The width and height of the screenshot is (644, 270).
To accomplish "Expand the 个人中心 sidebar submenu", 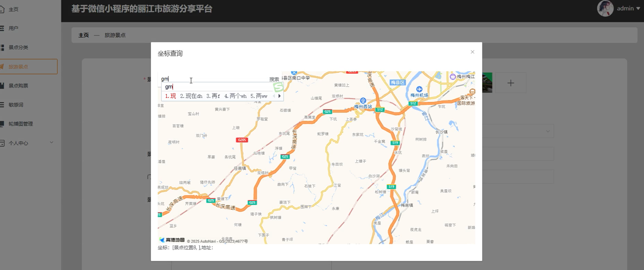I will click(28, 143).
